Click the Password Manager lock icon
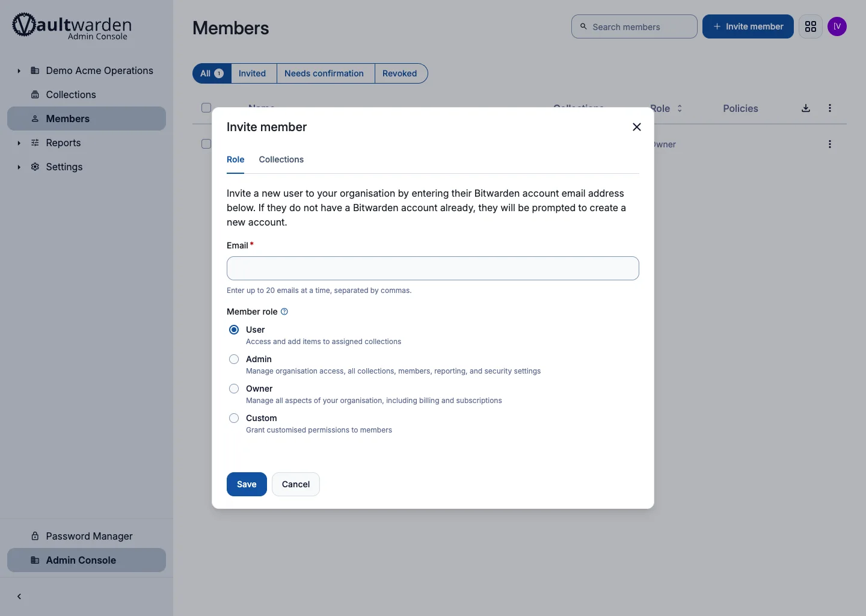This screenshot has width=866, height=616. pos(35,536)
